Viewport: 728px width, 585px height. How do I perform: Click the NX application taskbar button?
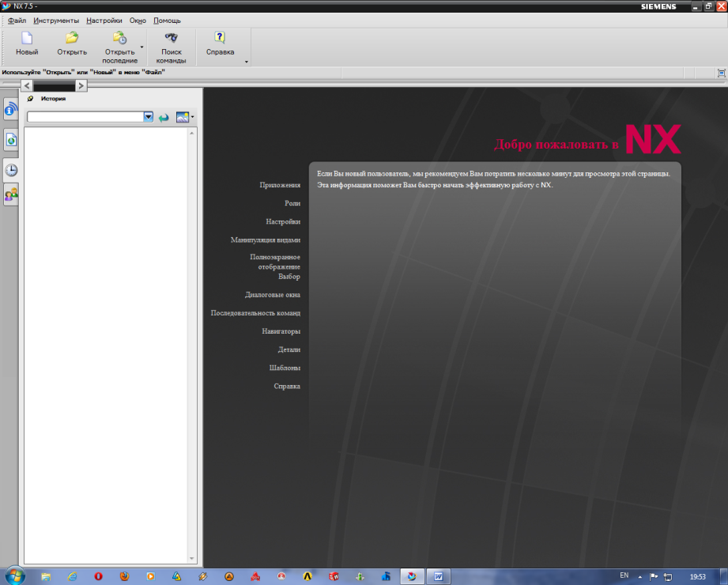pos(412,576)
